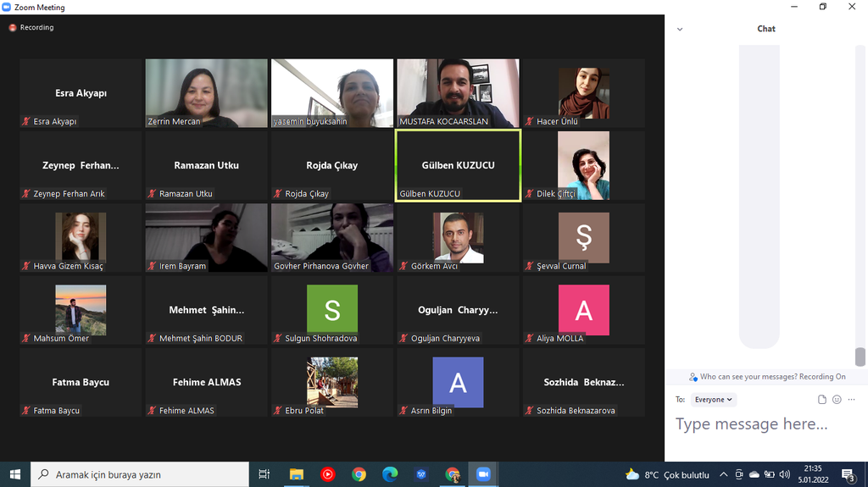
Task: Click the file attachment icon in chat
Action: point(821,400)
